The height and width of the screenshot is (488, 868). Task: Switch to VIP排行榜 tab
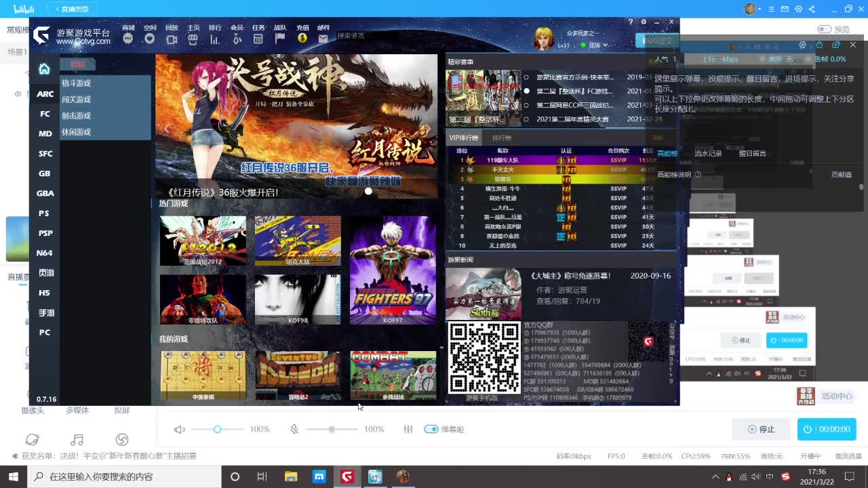click(463, 138)
